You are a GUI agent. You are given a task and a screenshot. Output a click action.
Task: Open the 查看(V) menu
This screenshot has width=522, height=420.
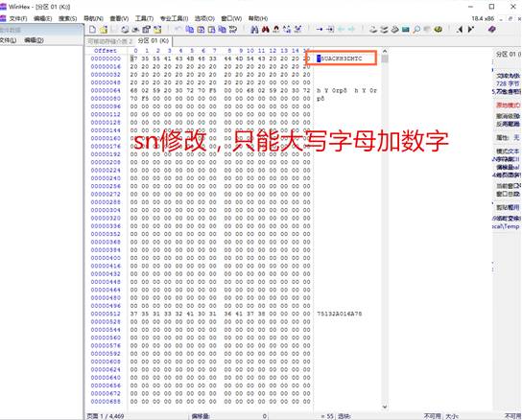(x=119, y=18)
